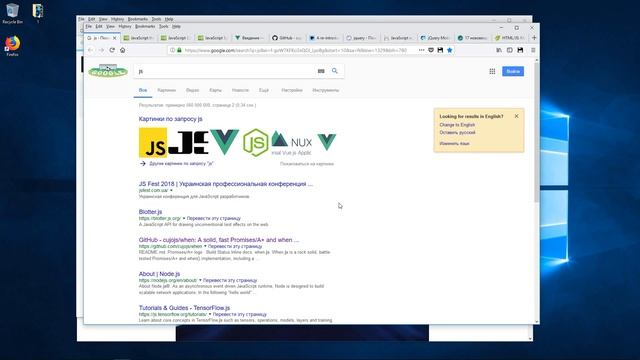Click the browser Forward arrow

101,50
